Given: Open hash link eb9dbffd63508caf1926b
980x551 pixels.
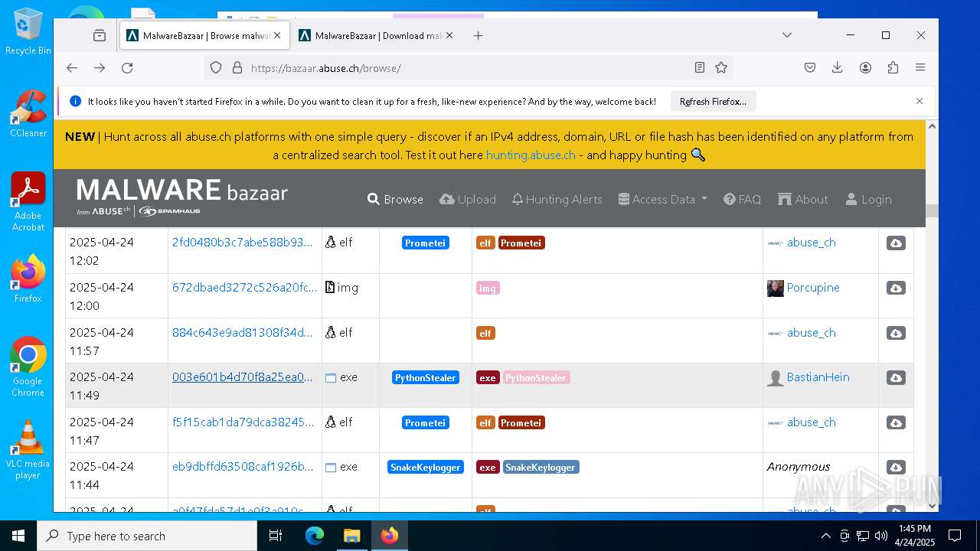Looking at the screenshot, I should 242,466.
